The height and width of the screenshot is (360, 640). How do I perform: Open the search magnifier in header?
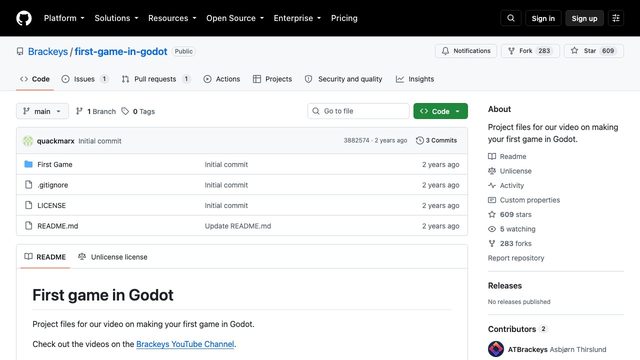point(511,18)
